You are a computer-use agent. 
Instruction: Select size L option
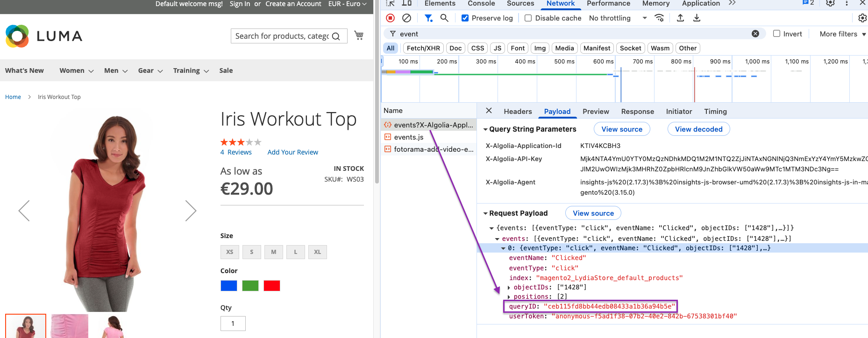(x=296, y=252)
